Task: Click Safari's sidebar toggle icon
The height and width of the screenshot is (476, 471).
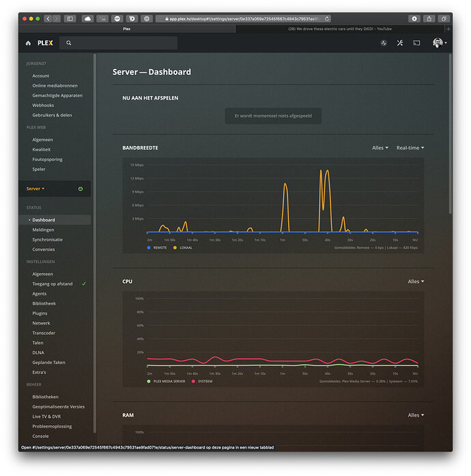Action: click(70, 18)
